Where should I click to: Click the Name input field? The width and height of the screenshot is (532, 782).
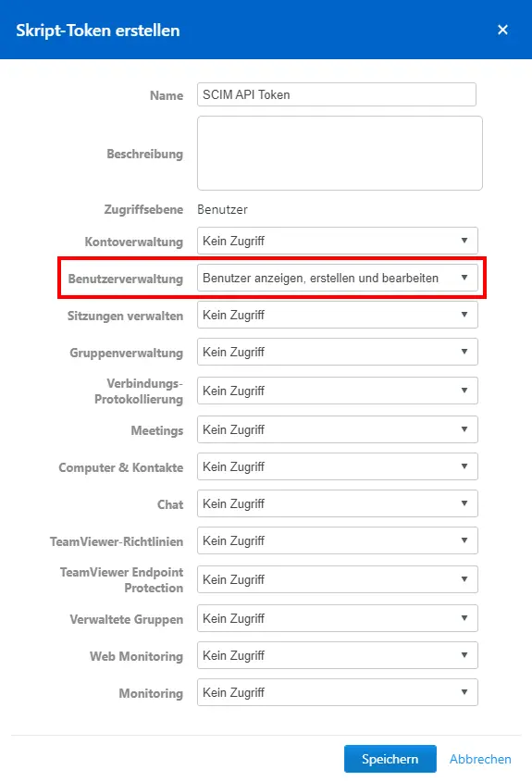337,94
